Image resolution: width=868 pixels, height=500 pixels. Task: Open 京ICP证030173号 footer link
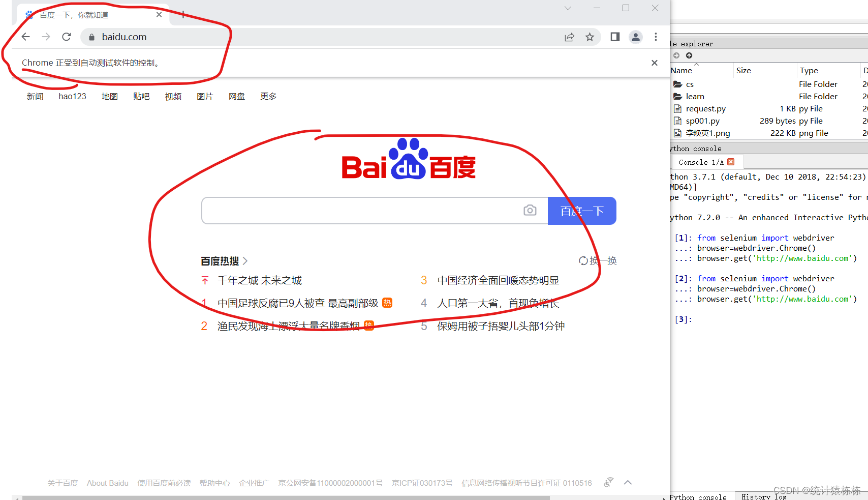coord(422,483)
